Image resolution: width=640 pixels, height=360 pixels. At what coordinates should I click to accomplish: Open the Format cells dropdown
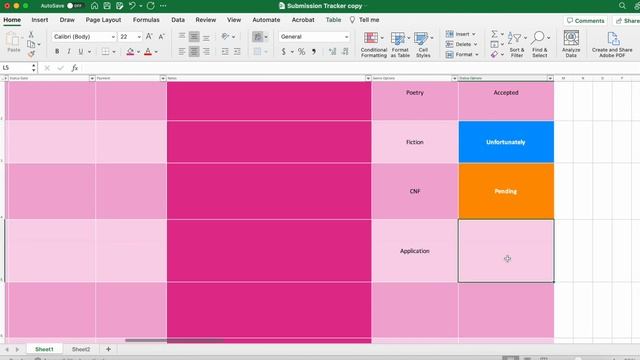point(462,54)
